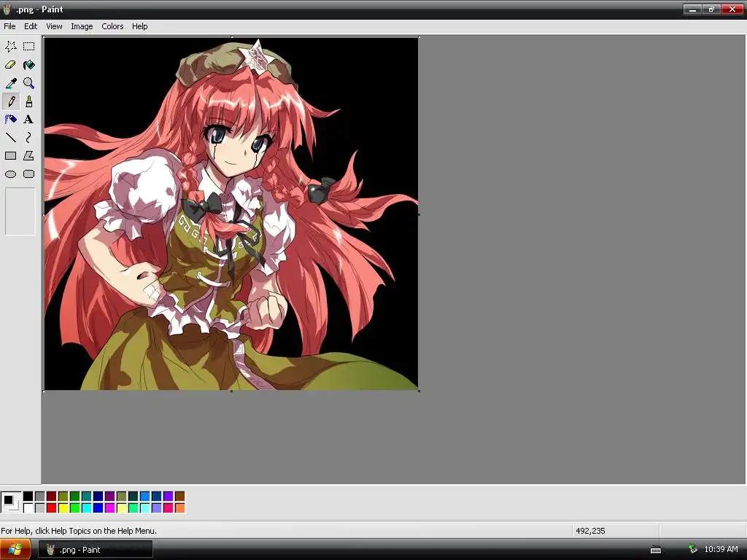Select the bright red swatch
The image size is (747, 560).
[x=52, y=508]
